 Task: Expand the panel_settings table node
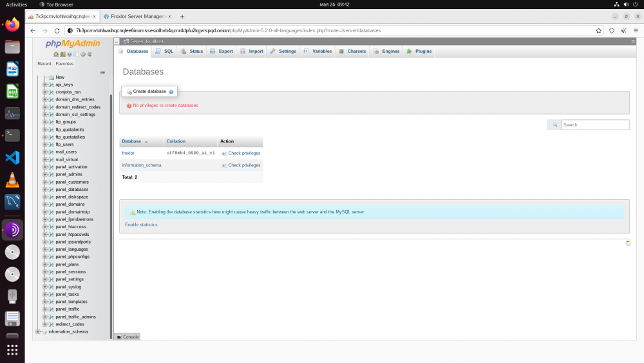point(45,279)
